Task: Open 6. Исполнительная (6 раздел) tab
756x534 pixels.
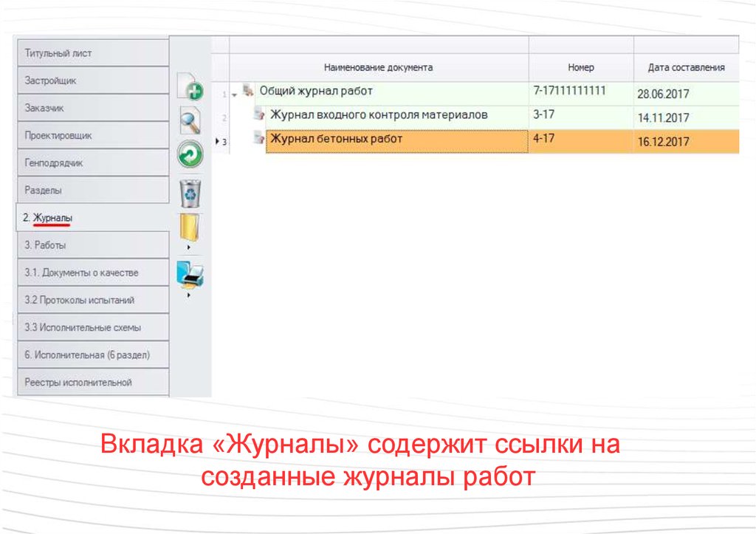Action: click(x=93, y=355)
